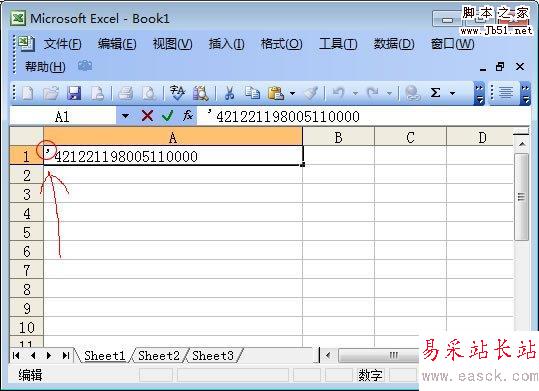Open a file with the Open folder icon

click(51, 93)
